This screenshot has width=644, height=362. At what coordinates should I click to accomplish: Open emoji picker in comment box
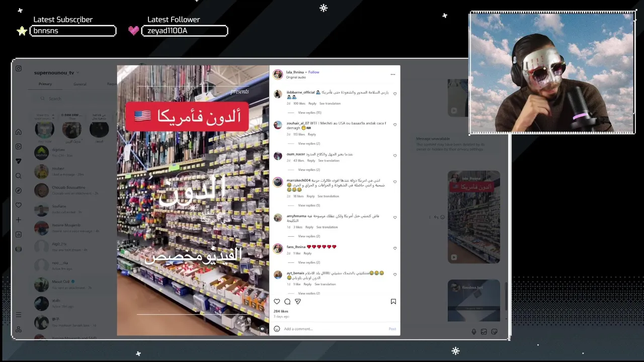(x=277, y=329)
